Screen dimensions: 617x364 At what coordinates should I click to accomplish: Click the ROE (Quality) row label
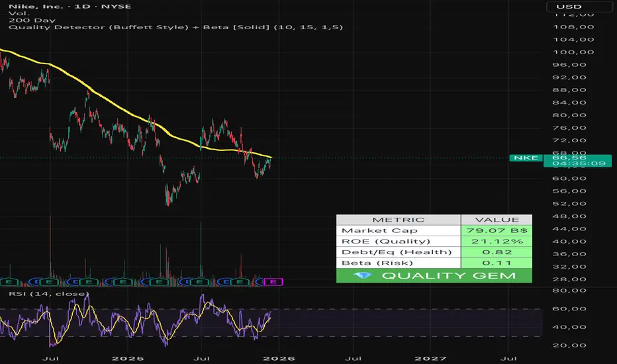[385, 241]
